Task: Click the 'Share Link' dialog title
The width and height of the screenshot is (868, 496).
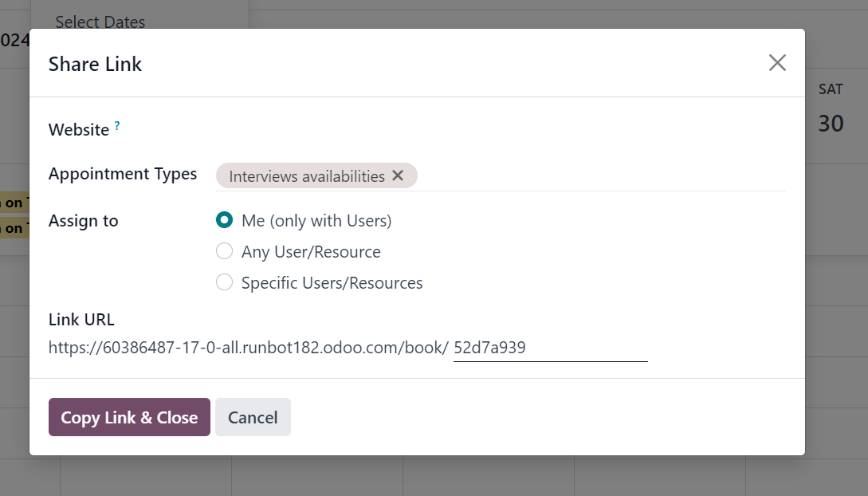Action: [x=95, y=65]
